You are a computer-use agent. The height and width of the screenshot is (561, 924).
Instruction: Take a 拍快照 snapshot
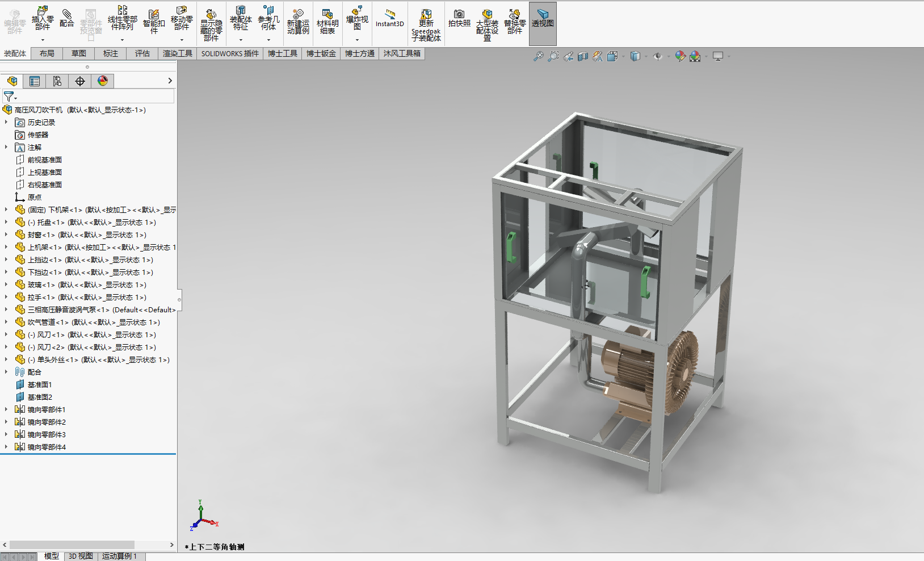click(x=459, y=18)
